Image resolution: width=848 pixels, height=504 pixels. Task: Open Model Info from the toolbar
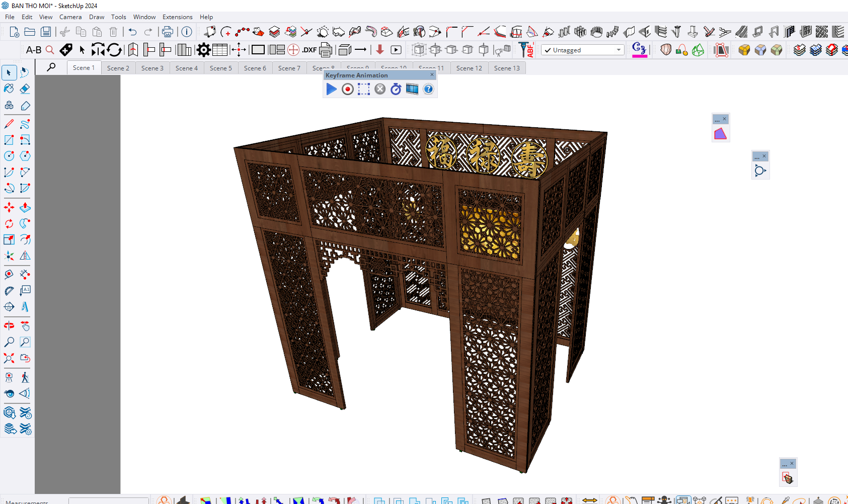(187, 32)
